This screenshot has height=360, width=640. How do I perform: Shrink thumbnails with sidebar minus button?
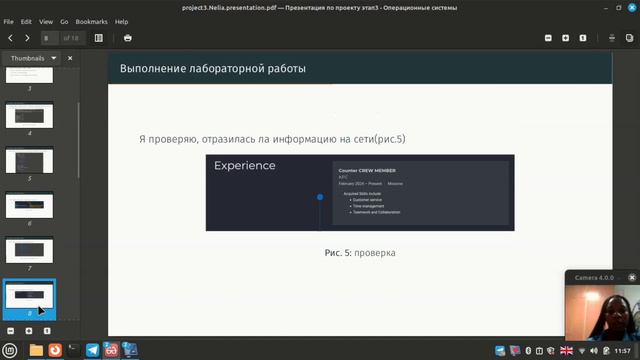coord(11,331)
